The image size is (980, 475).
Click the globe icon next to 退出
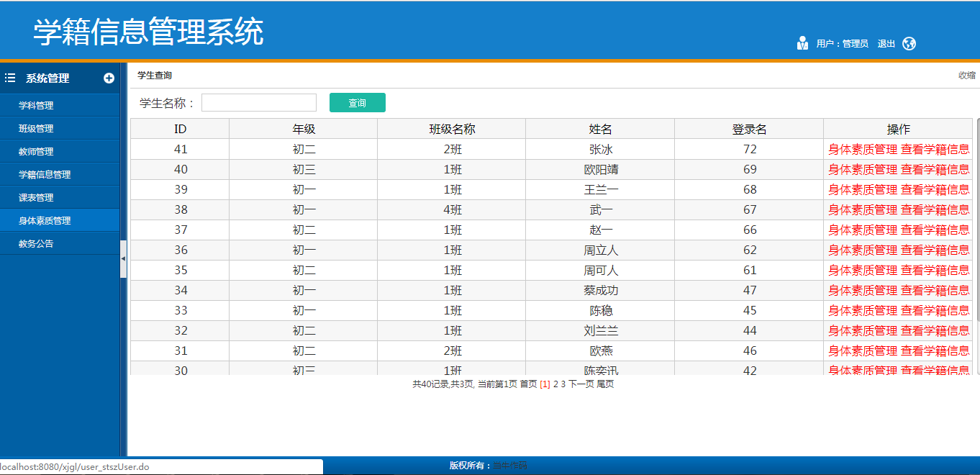tap(909, 43)
